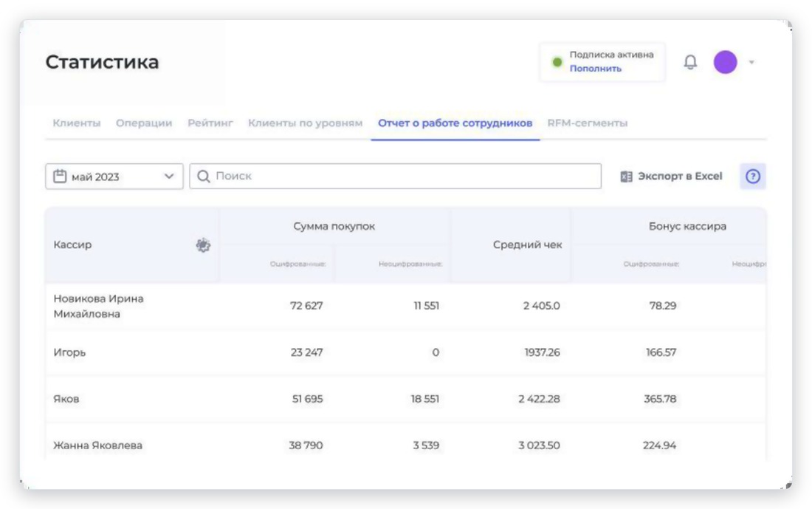
Task: Click the Поиск search field
Action: tap(395, 177)
